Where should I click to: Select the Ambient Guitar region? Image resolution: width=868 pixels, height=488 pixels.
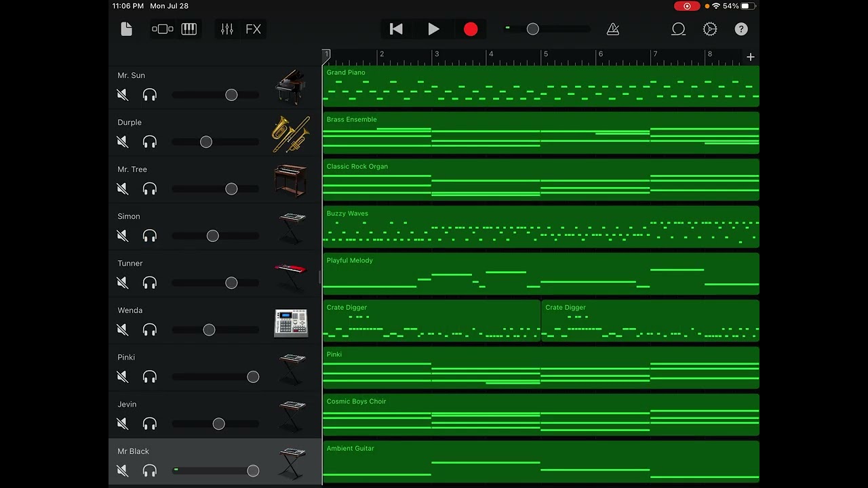point(541,462)
